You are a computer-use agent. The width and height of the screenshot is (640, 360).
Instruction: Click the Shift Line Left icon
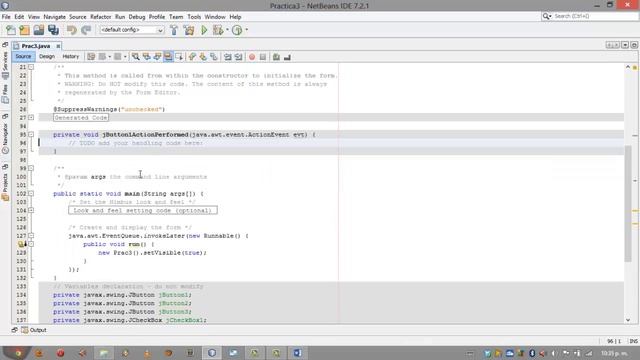click(228, 57)
